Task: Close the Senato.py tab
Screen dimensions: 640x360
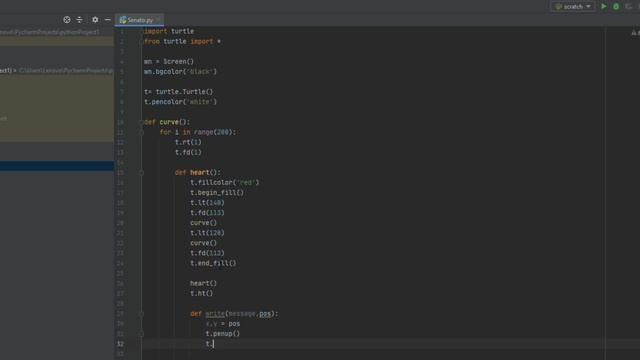Action: click(158, 20)
